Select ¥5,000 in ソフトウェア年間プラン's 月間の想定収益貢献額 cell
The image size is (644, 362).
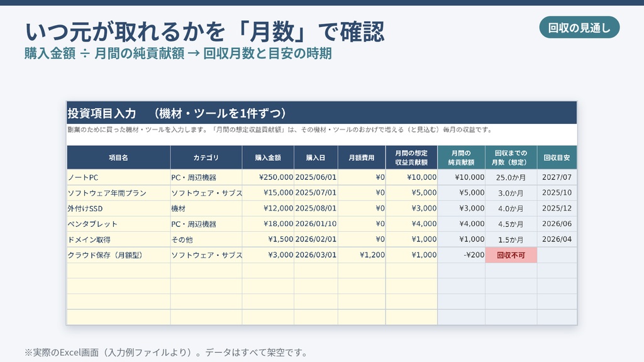[x=411, y=193]
